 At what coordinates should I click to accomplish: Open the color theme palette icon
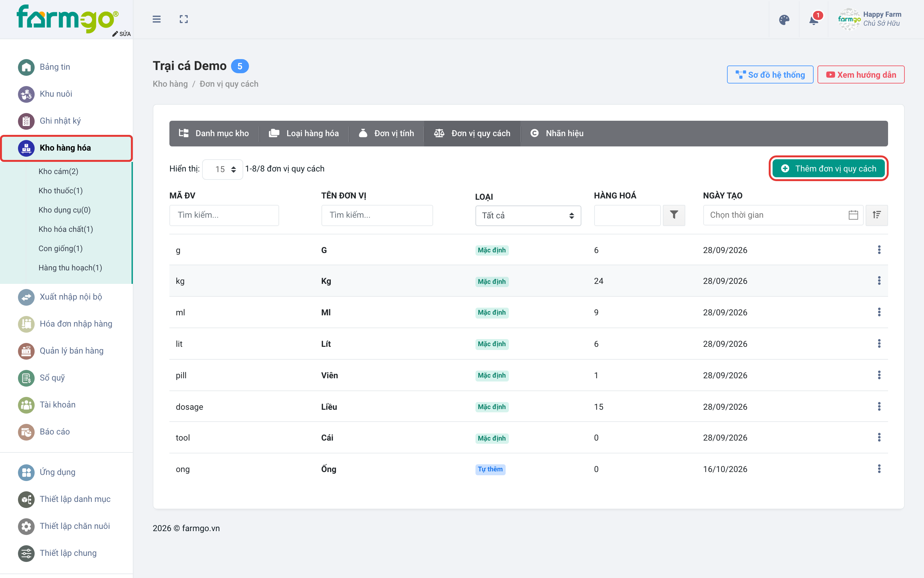pos(784,20)
